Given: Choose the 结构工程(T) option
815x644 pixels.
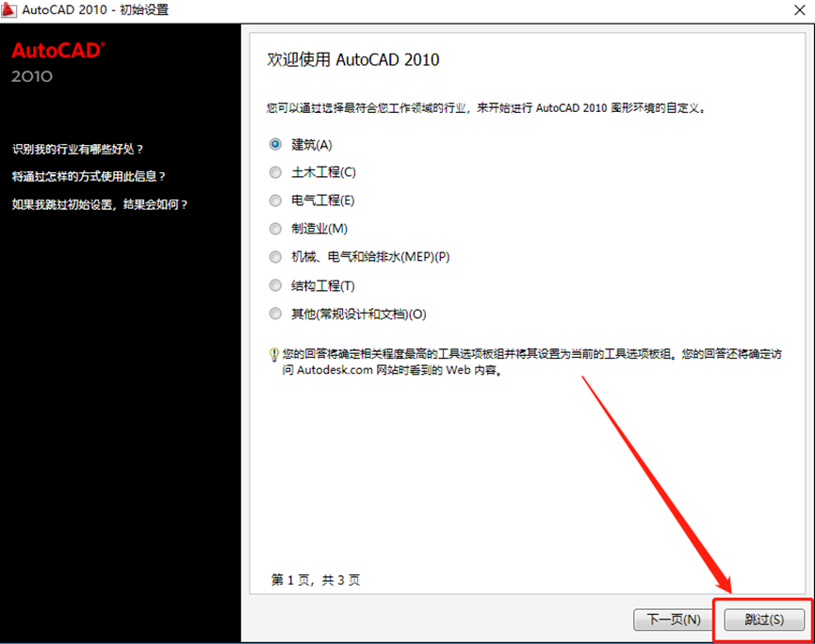Looking at the screenshot, I should [x=274, y=285].
